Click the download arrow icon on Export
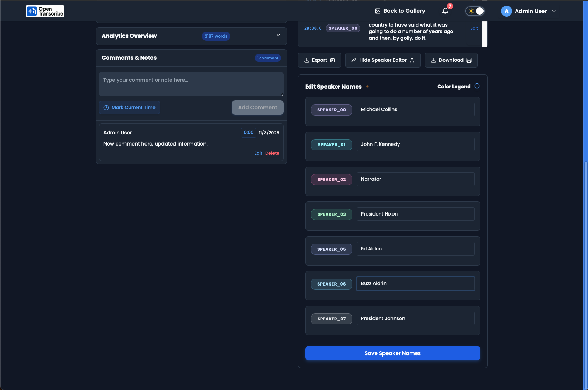 [x=307, y=60]
